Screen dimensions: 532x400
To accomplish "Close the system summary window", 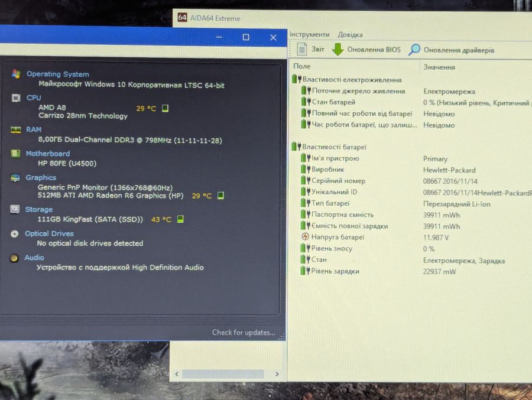I will click(x=273, y=37).
